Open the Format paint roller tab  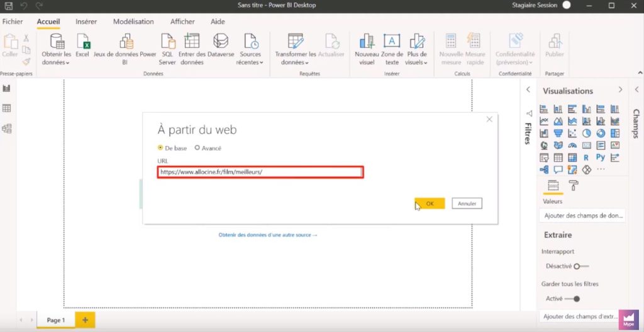[574, 185]
